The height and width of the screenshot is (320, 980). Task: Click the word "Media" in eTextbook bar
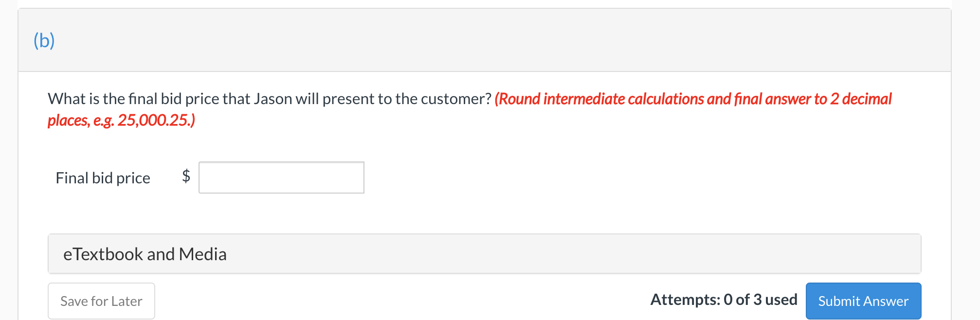[202, 254]
